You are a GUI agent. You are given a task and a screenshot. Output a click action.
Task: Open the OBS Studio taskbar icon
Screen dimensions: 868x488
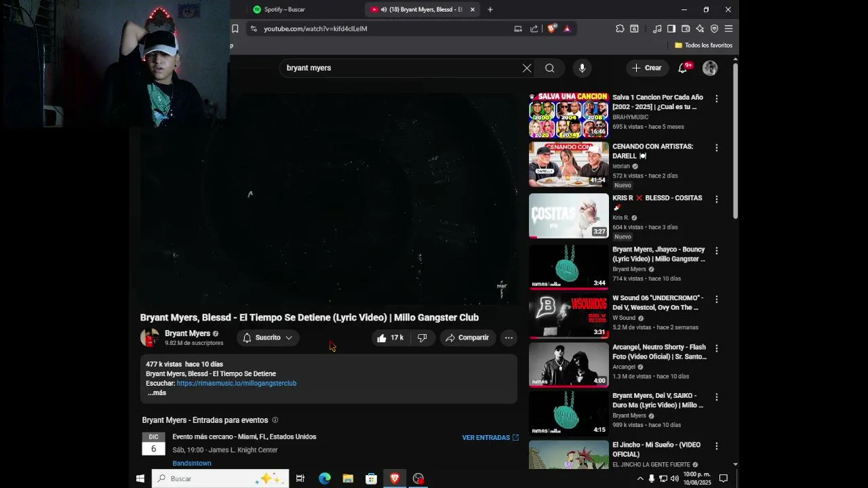pyautogui.click(x=418, y=479)
